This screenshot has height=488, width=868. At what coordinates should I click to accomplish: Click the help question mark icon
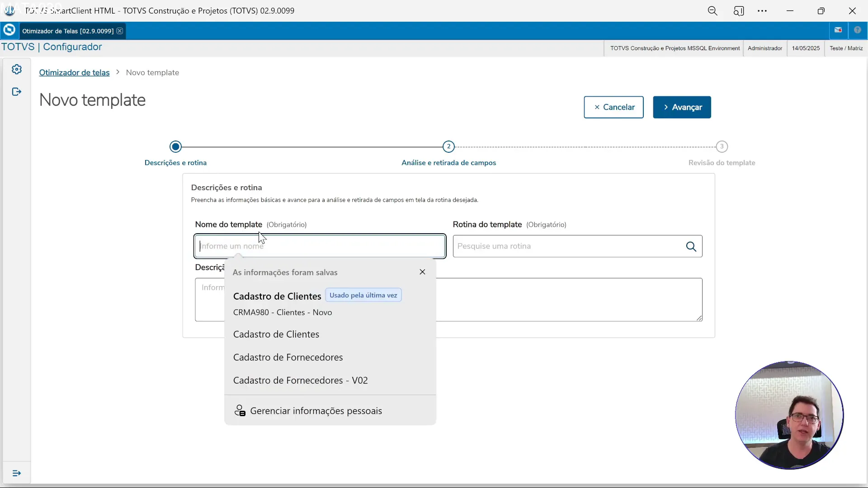857,30
